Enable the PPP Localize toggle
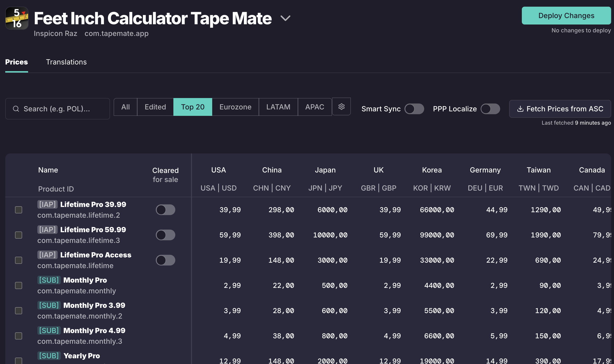This screenshot has width=614, height=364. (x=490, y=109)
